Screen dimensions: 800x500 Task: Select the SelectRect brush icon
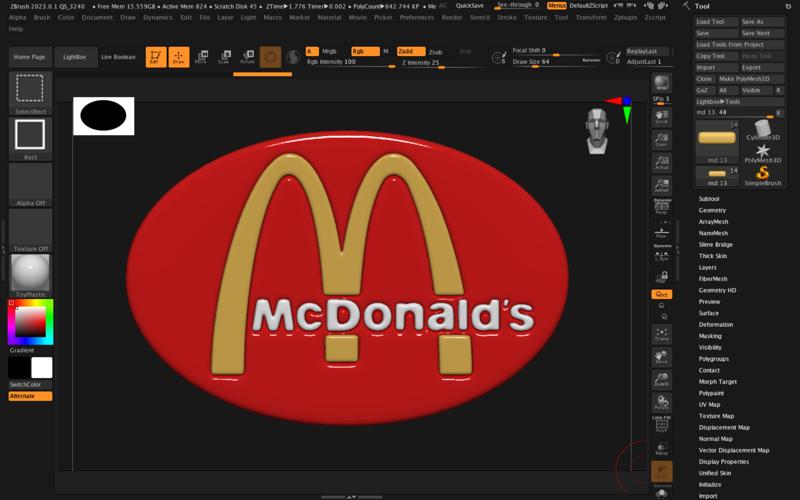point(30,93)
